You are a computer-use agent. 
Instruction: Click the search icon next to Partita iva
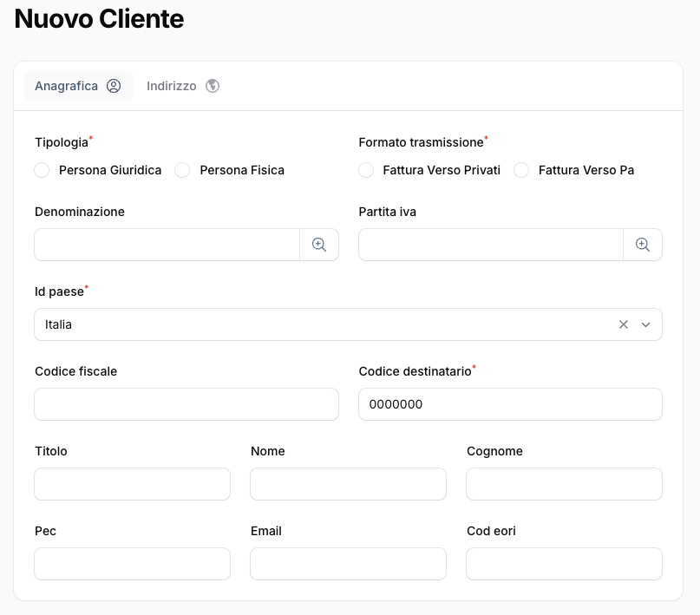(643, 245)
